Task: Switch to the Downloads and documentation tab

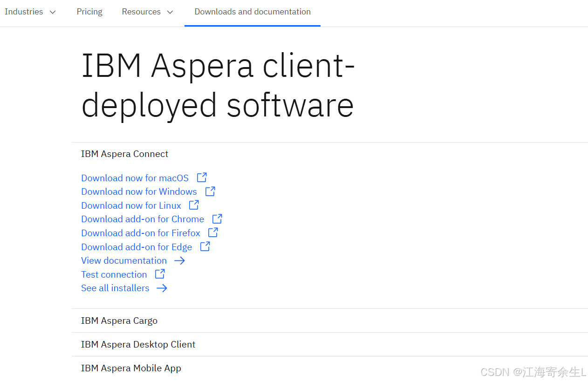Action: (252, 12)
